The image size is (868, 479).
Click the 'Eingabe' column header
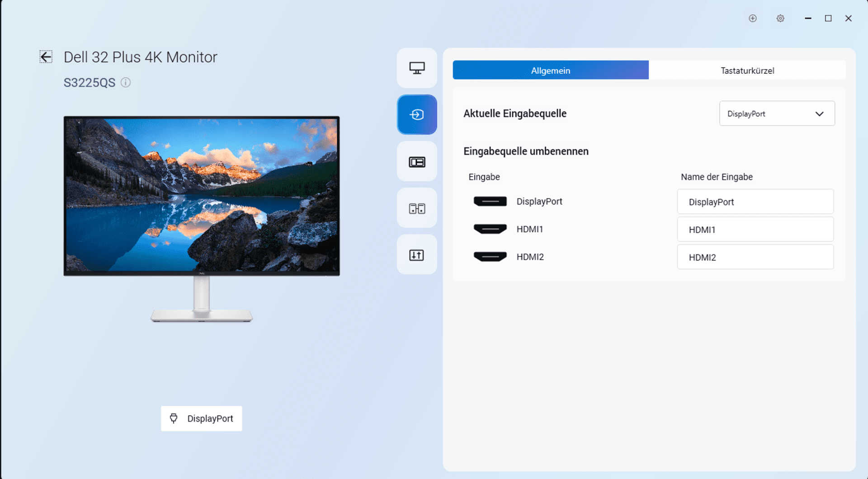click(x=484, y=177)
